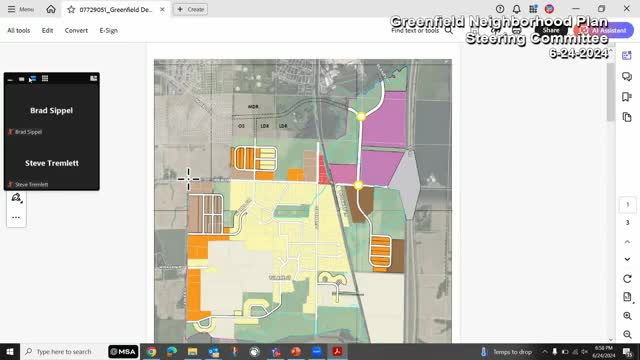Open Adobe Acrobat from taskbar
The image size is (640, 360).
coord(337,351)
